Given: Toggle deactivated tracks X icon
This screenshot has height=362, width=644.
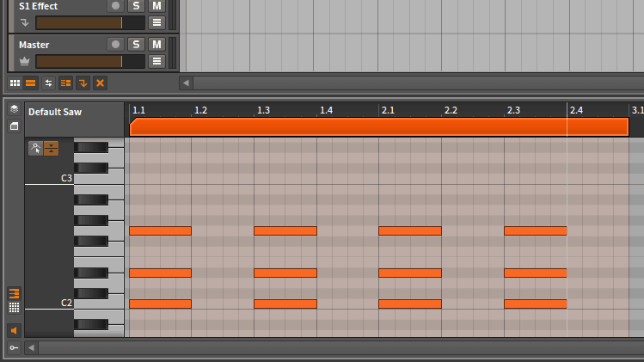Looking at the screenshot, I should click(x=100, y=83).
